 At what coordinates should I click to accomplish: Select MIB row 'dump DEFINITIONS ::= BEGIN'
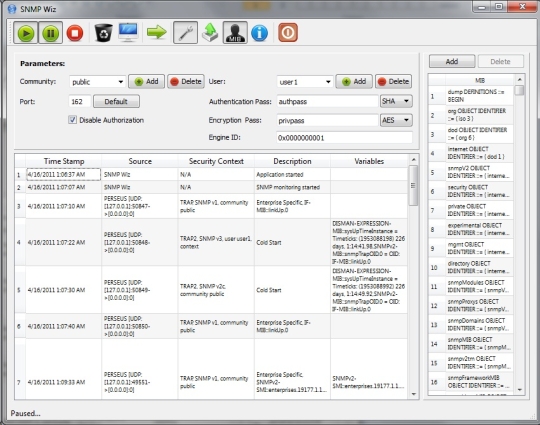click(x=479, y=95)
